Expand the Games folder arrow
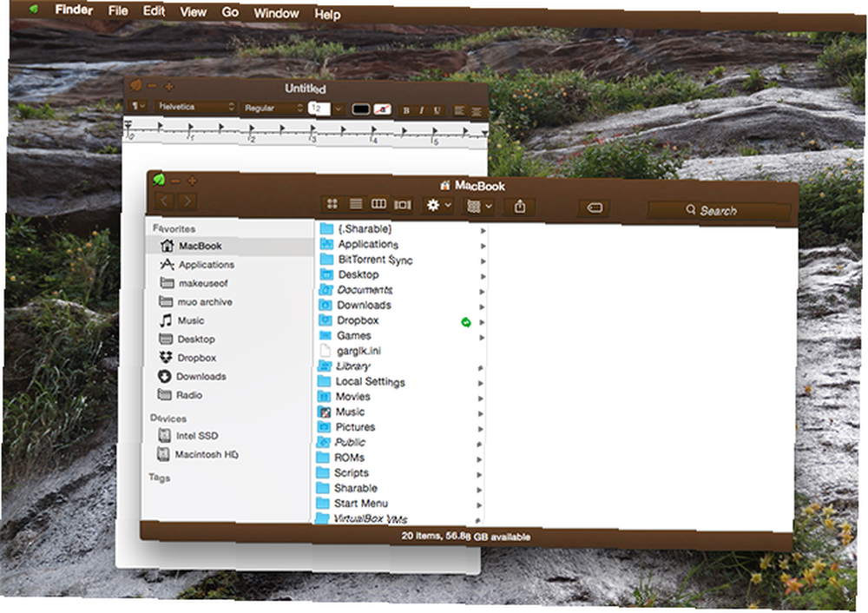The image size is (868, 613). 482,337
